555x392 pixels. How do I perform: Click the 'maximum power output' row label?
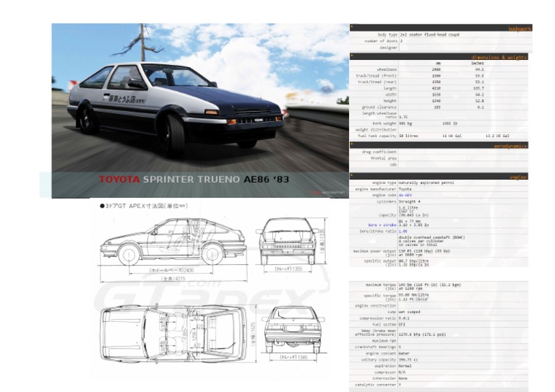click(x=374, y=251)
